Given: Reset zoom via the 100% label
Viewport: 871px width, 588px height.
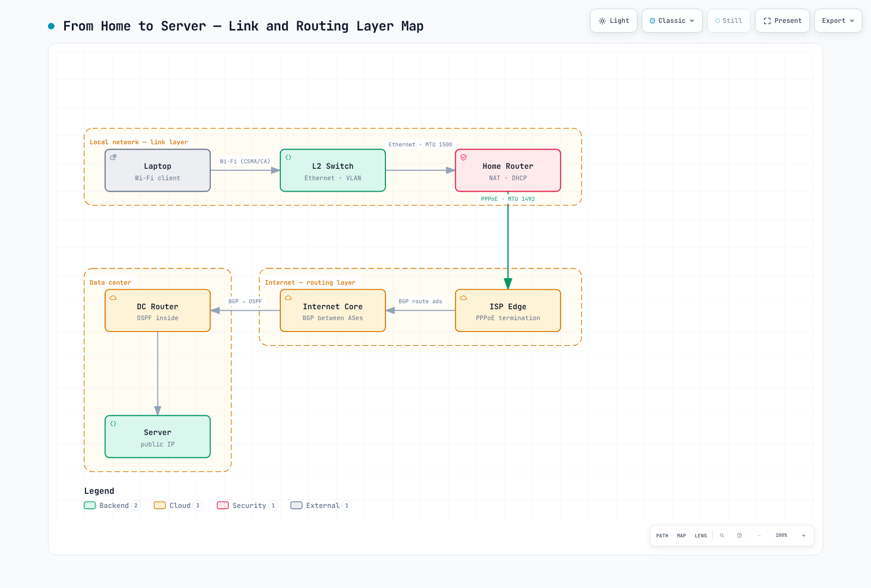Looking at the screenshot, I should tap(781, 536).
